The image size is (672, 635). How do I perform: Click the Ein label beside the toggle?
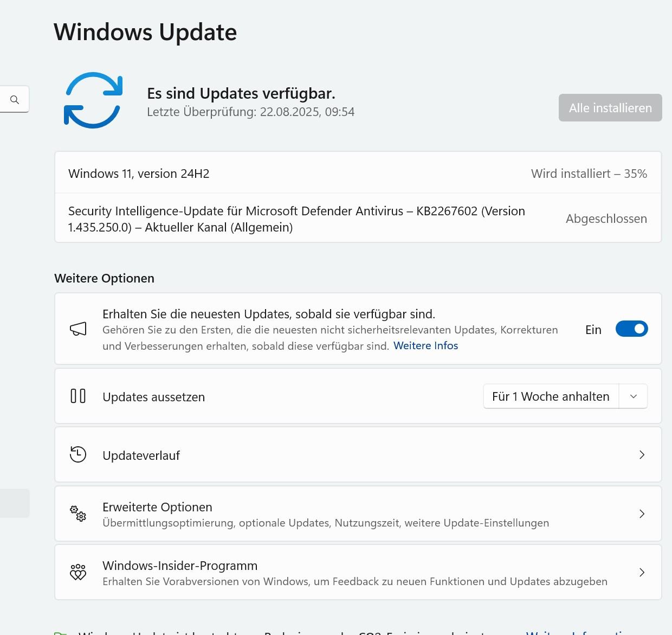[593, 330]
